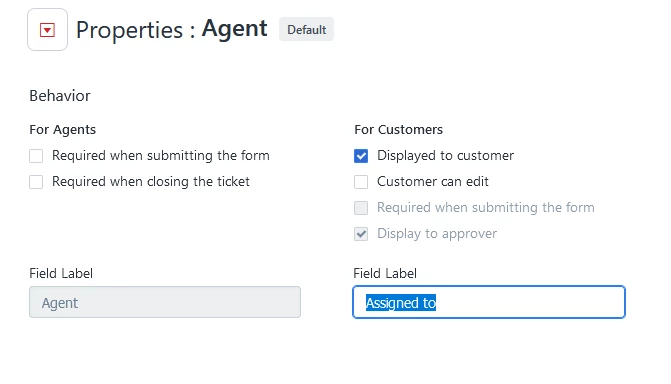Click the Displayed to customer label text
Viewport: 671px width, 384px height.
(x=445, y=155)
